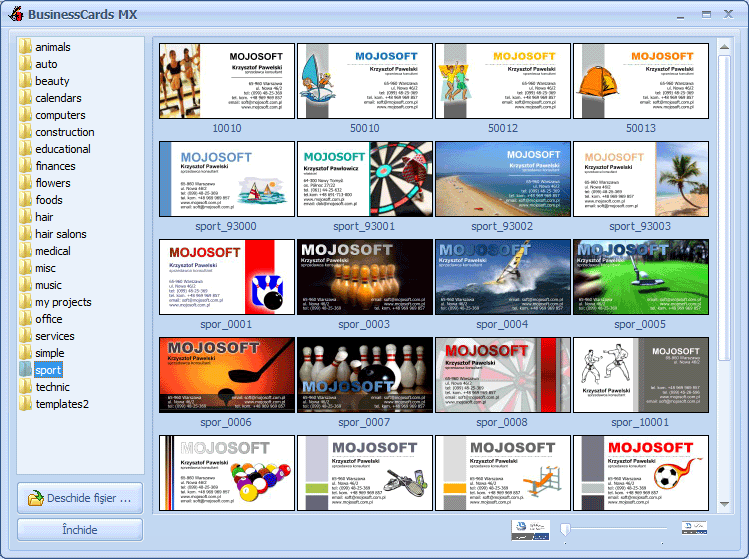Click the misc folder icon
This screenshot has height=559, width=749.
click(x=25, y=268)
